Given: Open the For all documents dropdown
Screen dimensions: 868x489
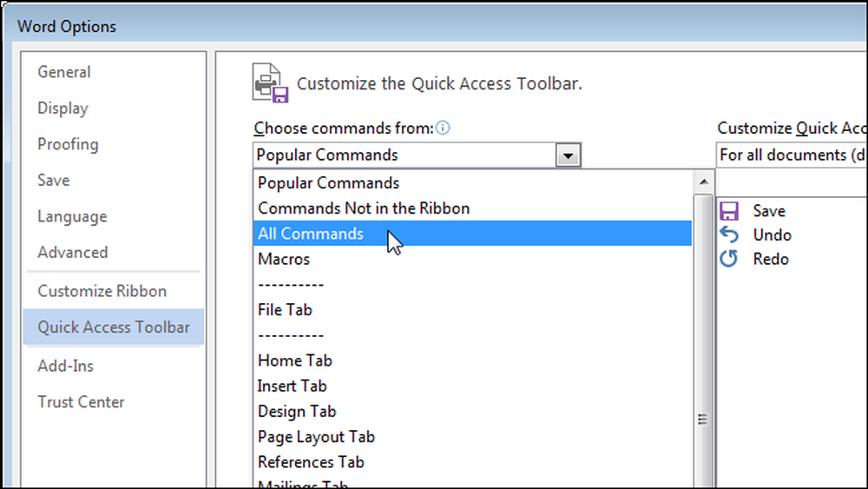Looking at the screenshot, I should (x=792, y=155).
